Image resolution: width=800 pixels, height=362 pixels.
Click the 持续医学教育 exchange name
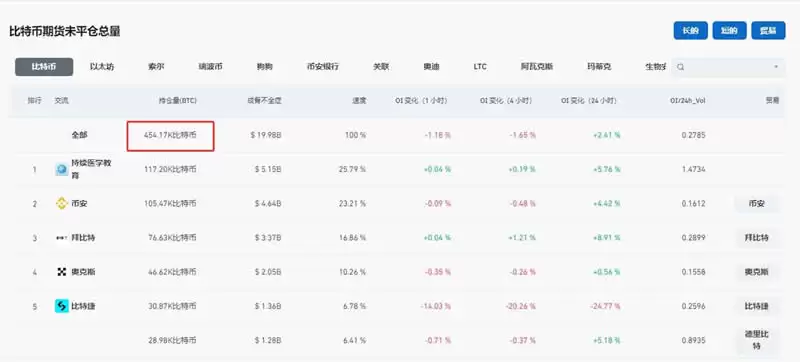(91, 169)
